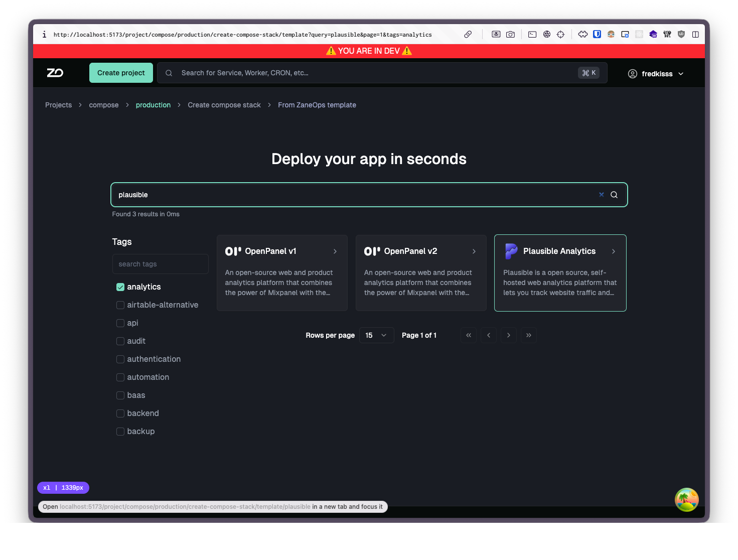Image resolution: width=738 pixels, height=560 pixels.
Task: Check the airtable-alternative tag
Action: tap(120, 305)
